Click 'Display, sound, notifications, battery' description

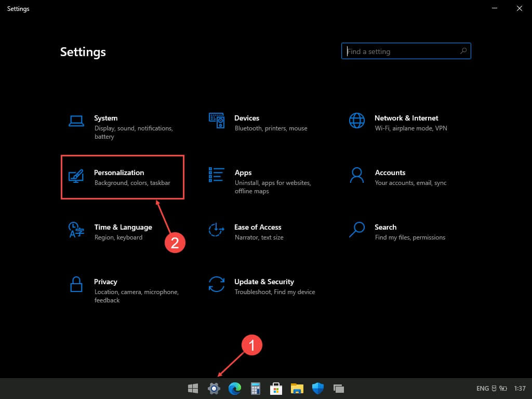click(134, 132)
